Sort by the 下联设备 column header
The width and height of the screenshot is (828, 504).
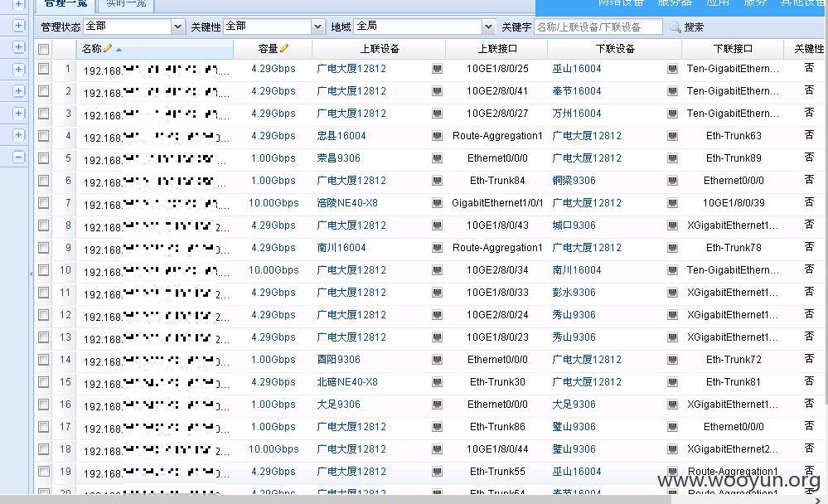pos(615,49)
